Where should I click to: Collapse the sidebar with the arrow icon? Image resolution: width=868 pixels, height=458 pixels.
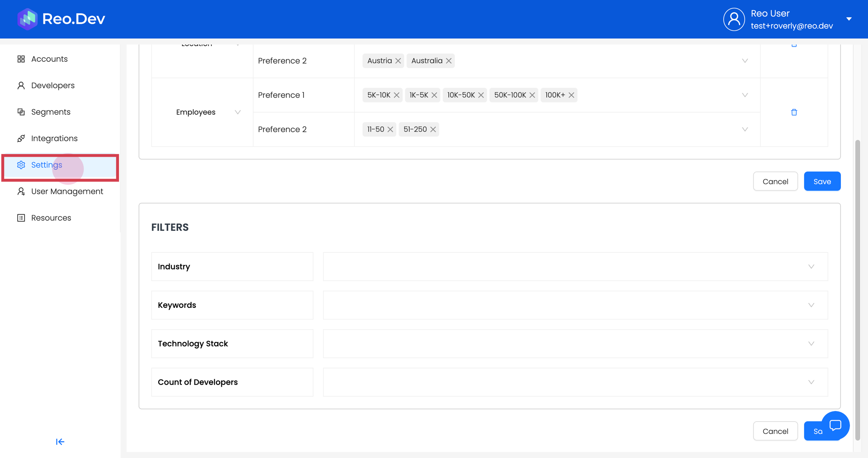tap(60, 441)
